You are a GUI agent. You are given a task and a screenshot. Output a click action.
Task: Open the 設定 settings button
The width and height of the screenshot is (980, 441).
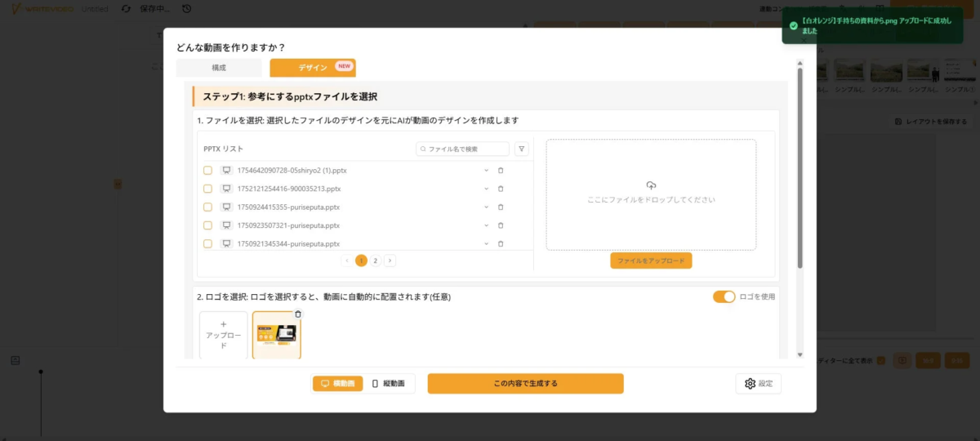point(759,384)
